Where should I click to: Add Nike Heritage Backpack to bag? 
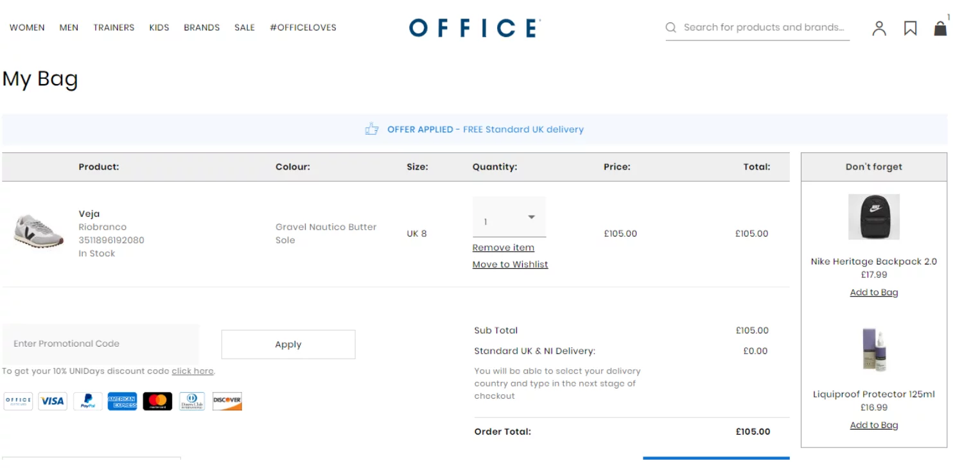point(874,293)
